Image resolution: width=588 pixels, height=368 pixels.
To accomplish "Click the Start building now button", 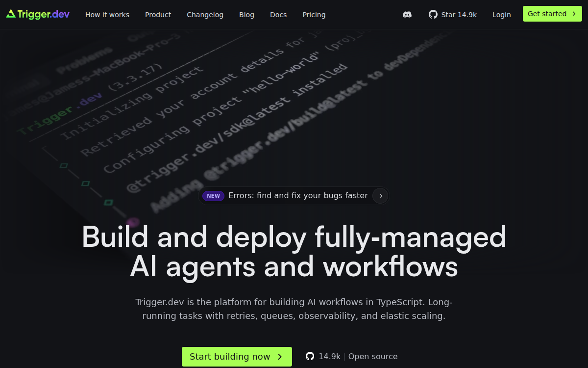I will (x=237, y=357).
